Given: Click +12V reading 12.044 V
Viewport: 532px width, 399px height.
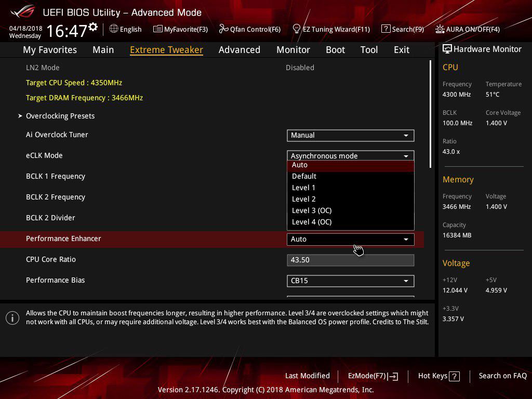Looking at the screenshot, I should [x=455, y=290].
